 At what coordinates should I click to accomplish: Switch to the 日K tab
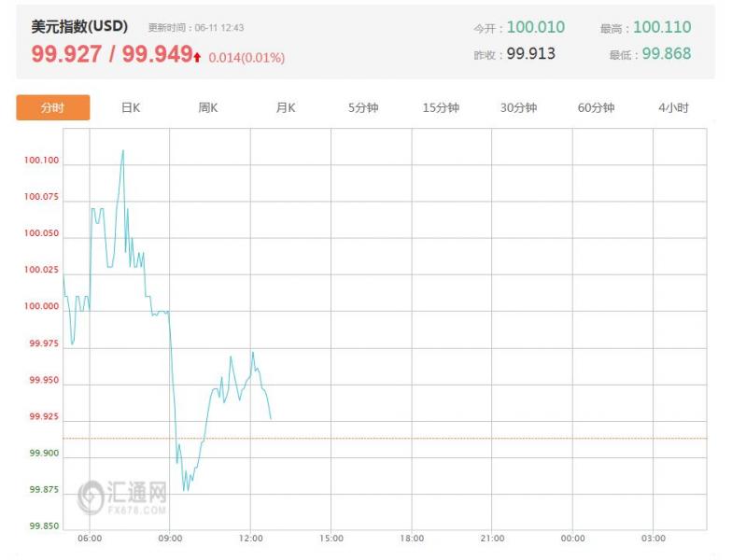pyautogui.click(x=131, y=108)
